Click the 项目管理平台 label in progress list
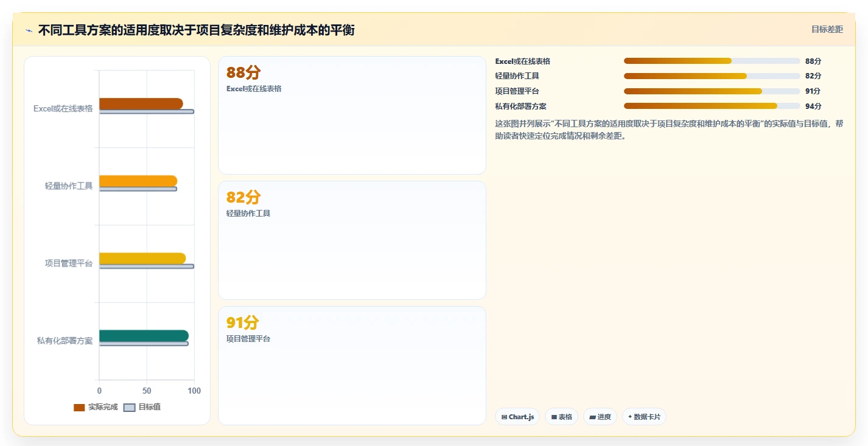868x446 pixels. (517, 91)
